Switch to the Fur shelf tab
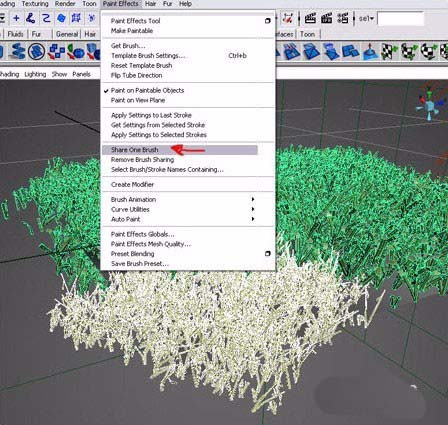The height and width of the screenshot is (425, 448). click(36, 34)
